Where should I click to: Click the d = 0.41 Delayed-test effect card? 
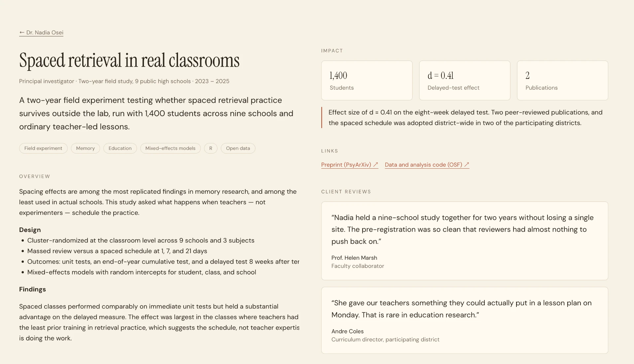[465, 80]
